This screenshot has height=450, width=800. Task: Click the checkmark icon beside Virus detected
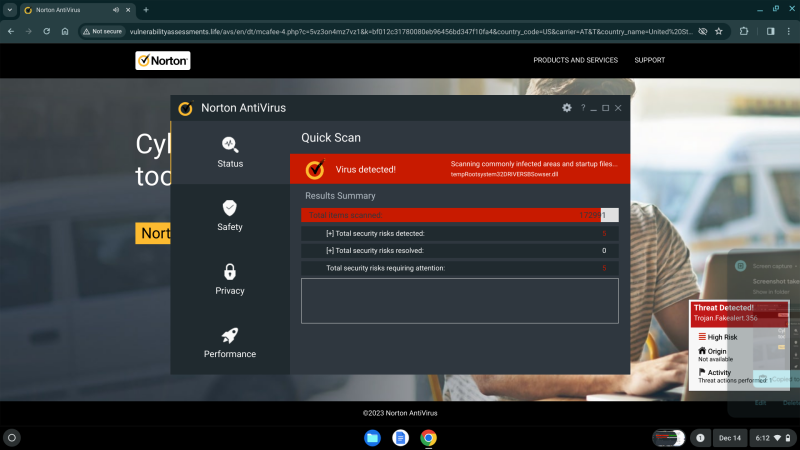(315, 169)
